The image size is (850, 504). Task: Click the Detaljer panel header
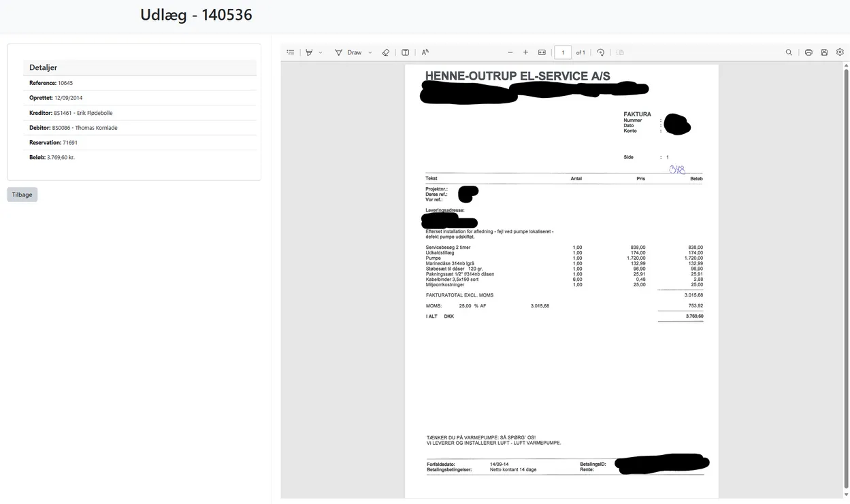(140, 67)
